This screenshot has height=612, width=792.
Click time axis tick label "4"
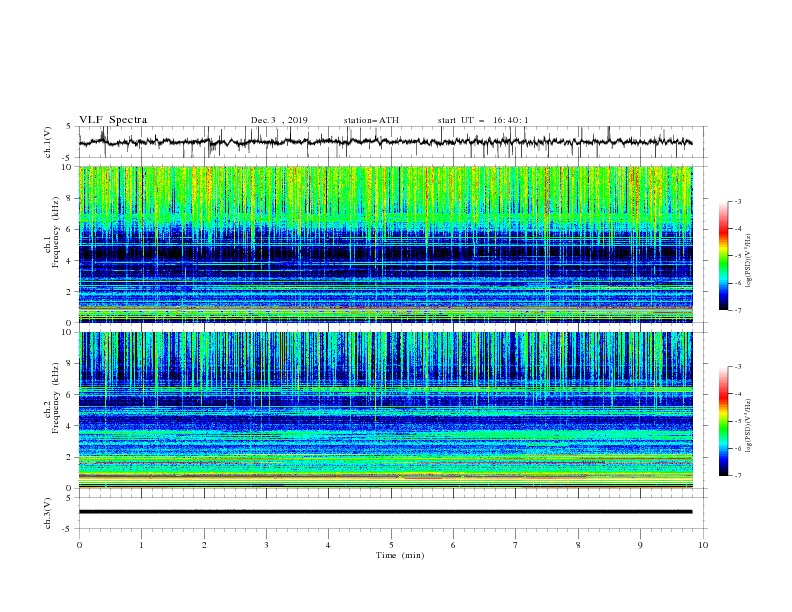pos(328,545)
